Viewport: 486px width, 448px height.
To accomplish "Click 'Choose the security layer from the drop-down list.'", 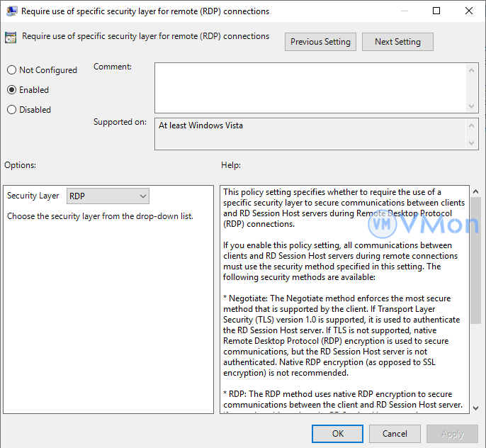I will [x=100, y=216].
